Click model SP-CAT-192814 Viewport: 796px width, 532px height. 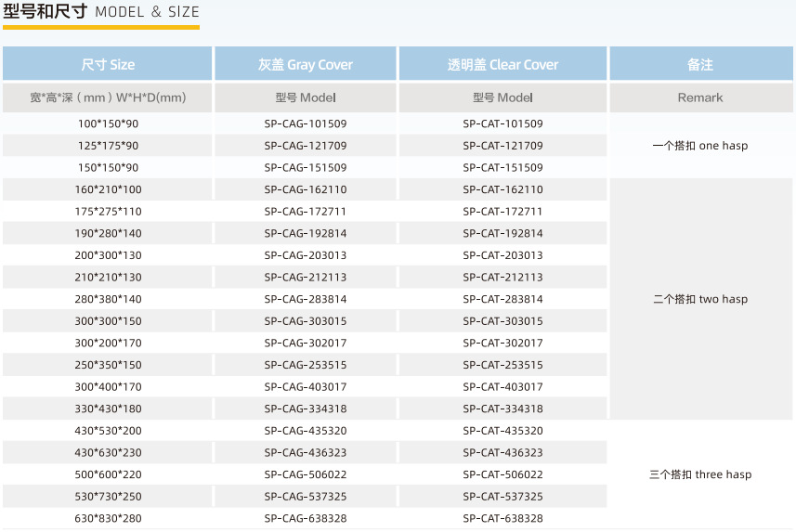[x=502, y=233]
